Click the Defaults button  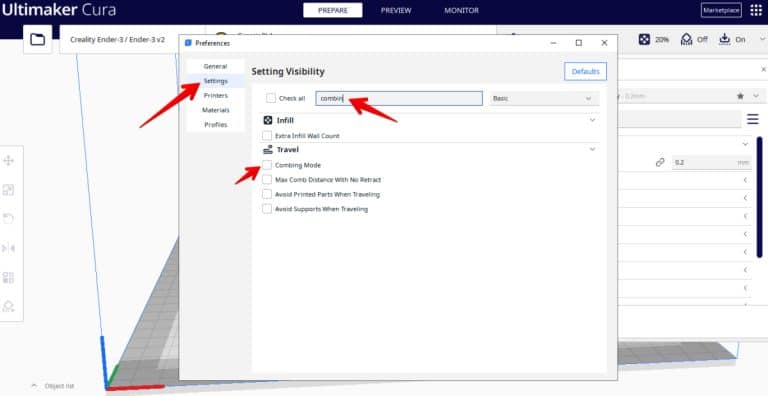pos(585,72)
